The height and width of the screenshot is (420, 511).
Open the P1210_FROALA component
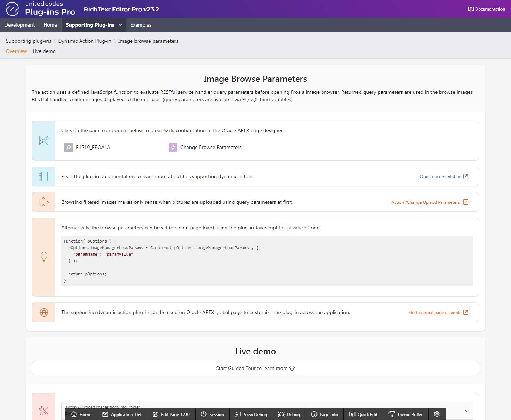[x=93, y=147]
